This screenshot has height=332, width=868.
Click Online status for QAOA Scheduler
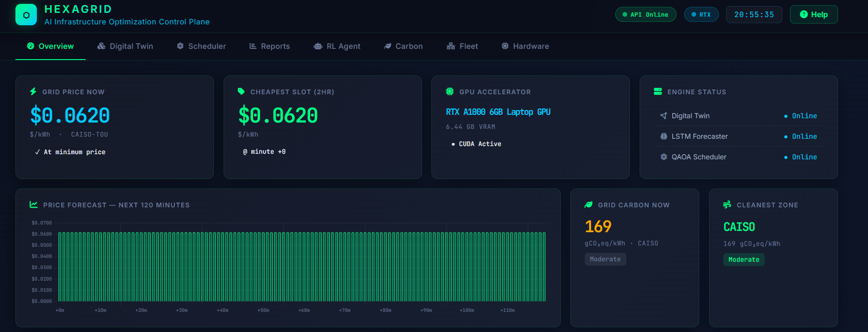point(801,157)
